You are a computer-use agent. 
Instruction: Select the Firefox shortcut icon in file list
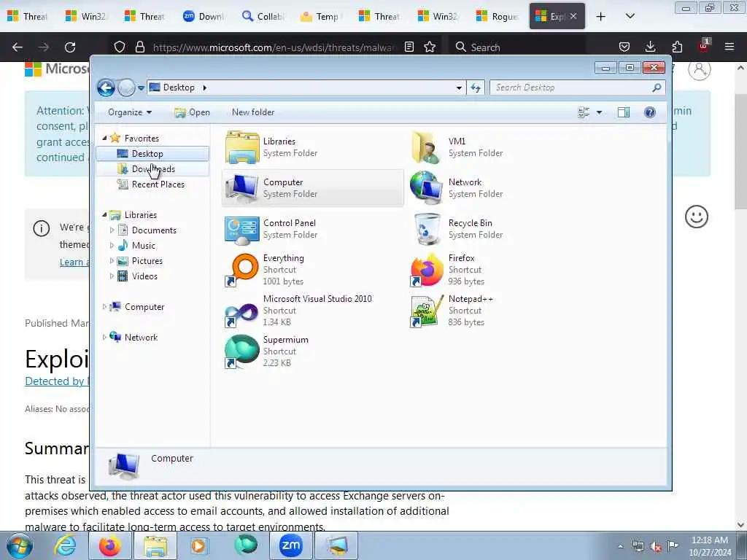(426, 270)
